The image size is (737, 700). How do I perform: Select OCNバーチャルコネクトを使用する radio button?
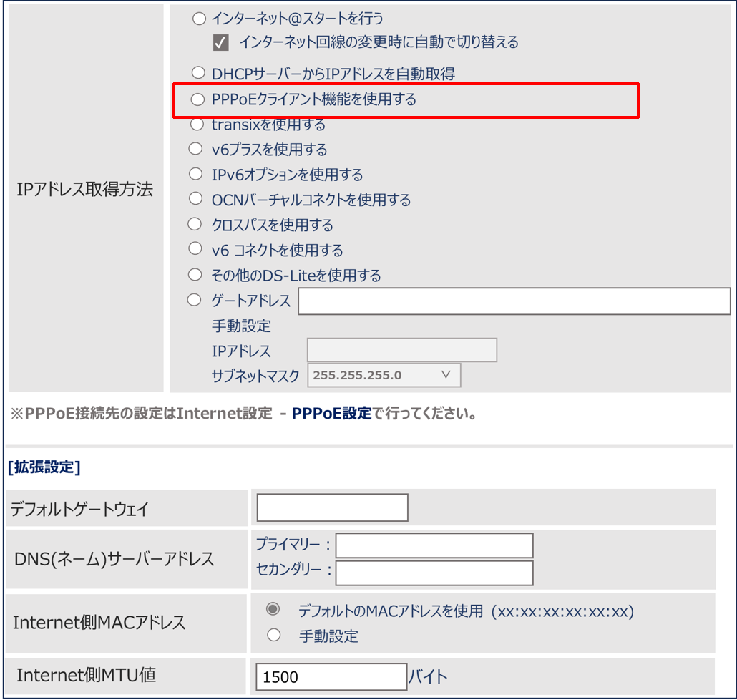pyautogui.click(x=195, y=199)
